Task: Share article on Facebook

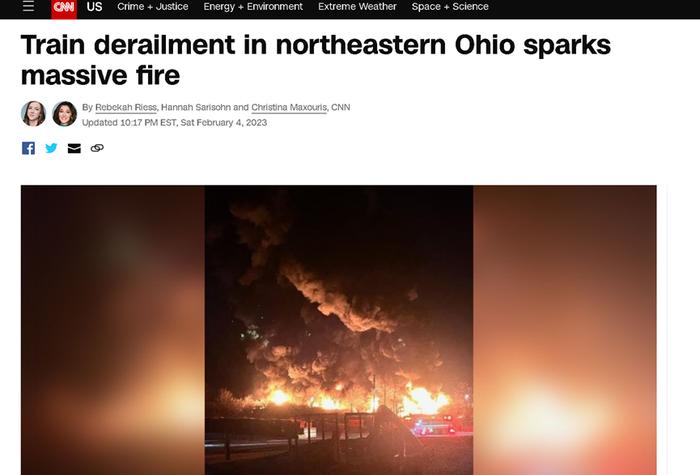Action: [29, 148]
